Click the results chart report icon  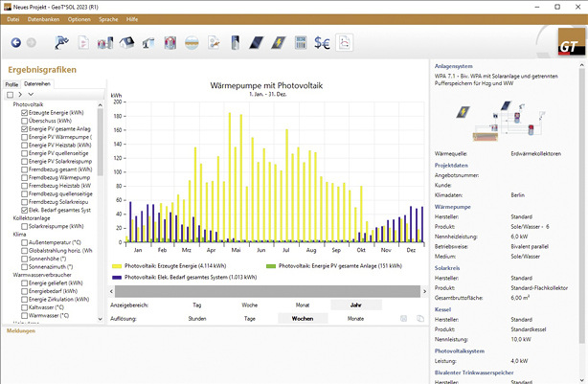[344, 43]
